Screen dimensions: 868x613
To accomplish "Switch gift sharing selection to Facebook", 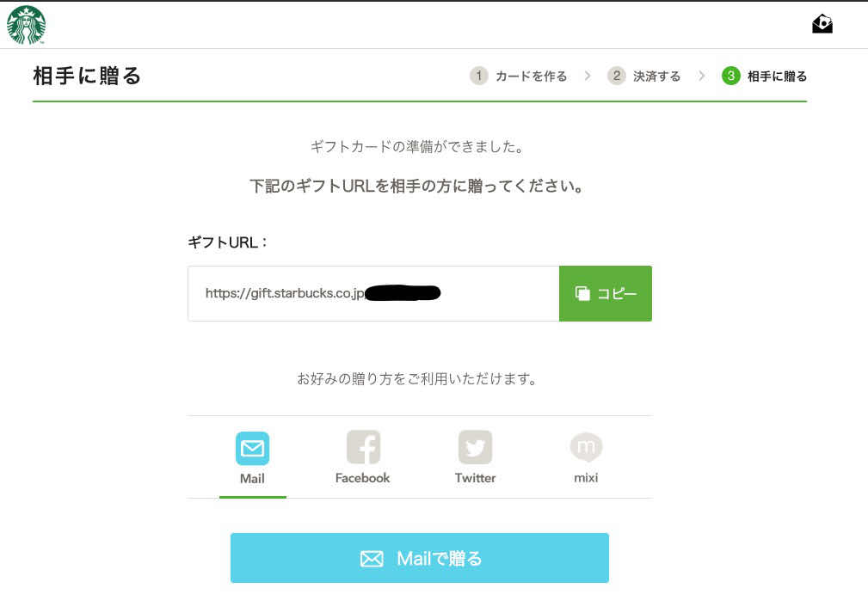I will 362,458.
